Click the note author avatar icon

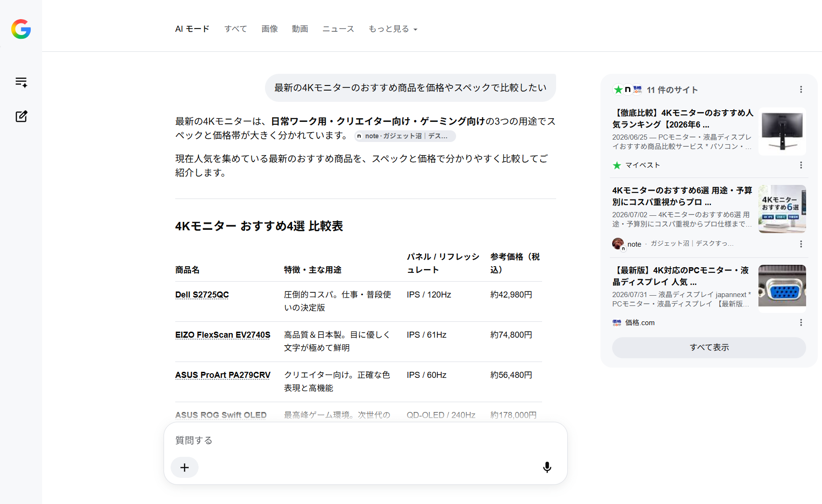coord(618,244)
